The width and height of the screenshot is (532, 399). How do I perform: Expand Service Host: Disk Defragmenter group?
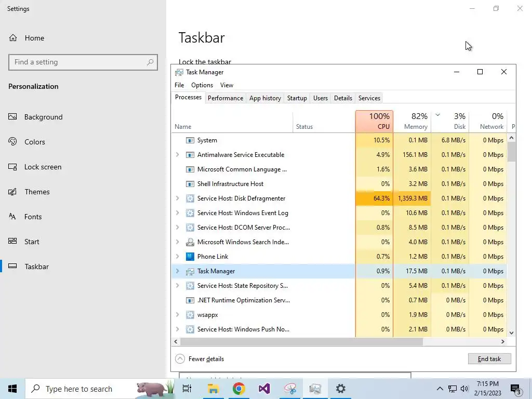coord(178,198)
